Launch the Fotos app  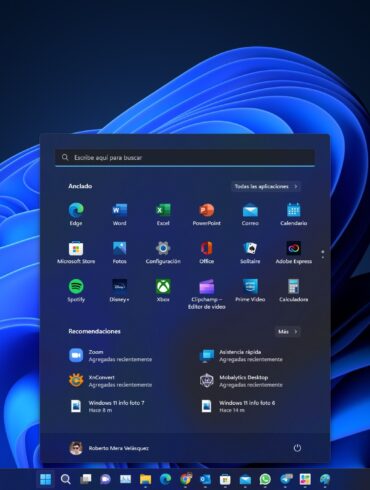119,252
